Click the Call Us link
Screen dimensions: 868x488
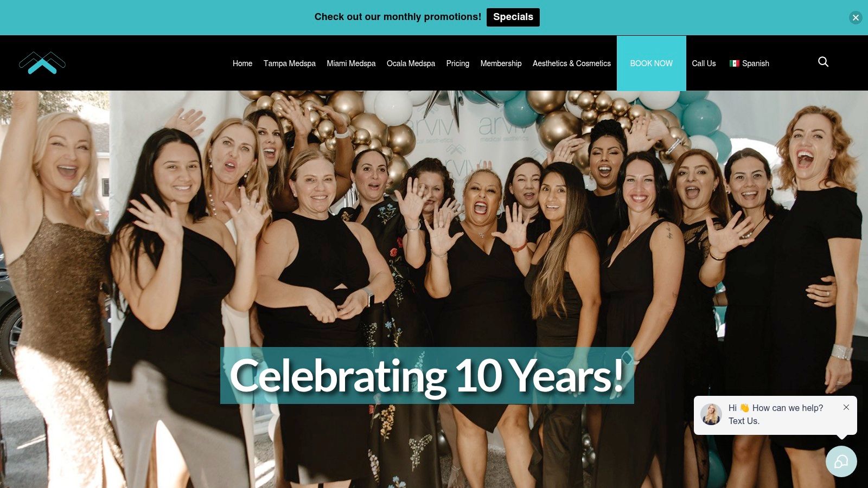[704, 63]
